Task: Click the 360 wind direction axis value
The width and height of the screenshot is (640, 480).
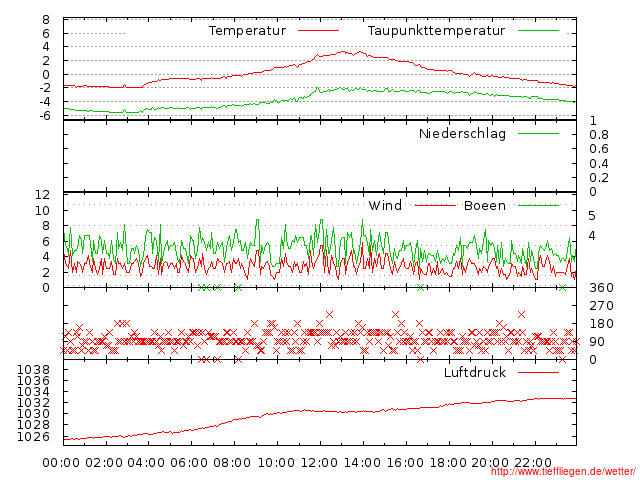Action: [x=601, y=288]
